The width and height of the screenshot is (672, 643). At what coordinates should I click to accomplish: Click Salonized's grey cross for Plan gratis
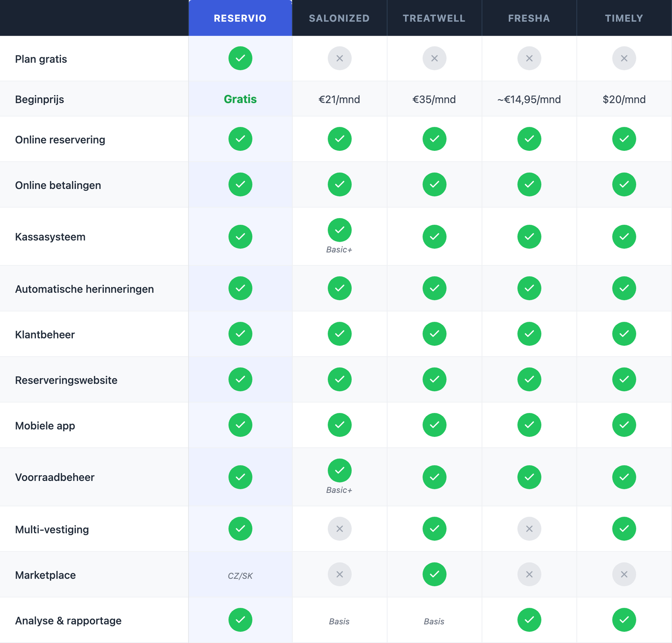(339, 58)
